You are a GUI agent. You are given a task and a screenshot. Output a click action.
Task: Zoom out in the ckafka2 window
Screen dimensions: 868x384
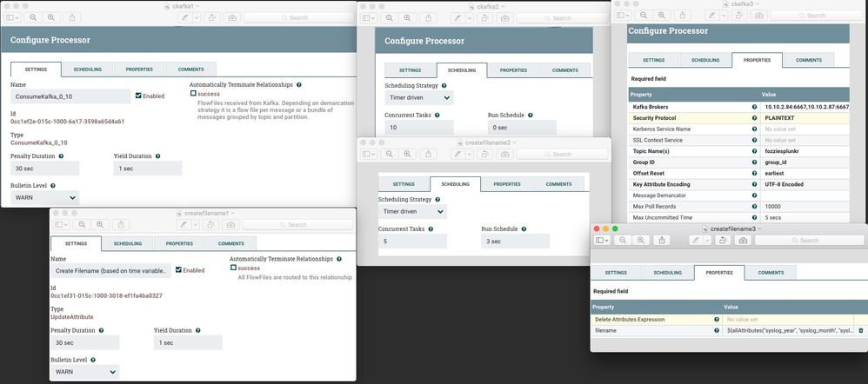tap(390, 17)
